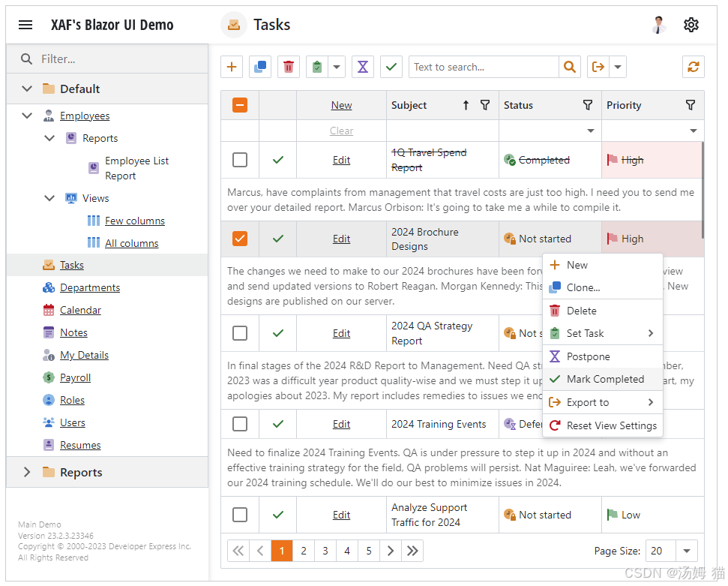Click the Mark Completed checkmark toolbar icon
This screenshot has height=586, width=728.
click(391, 67)
